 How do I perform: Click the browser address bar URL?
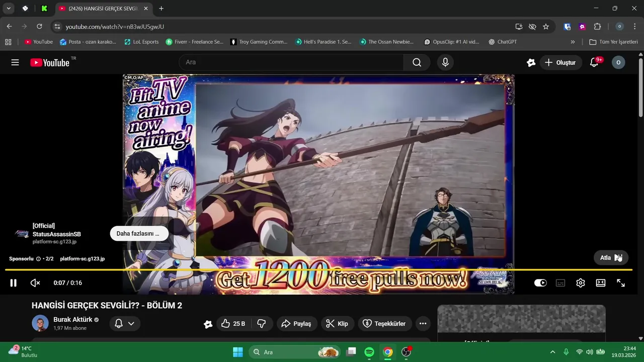pos(115,27)
